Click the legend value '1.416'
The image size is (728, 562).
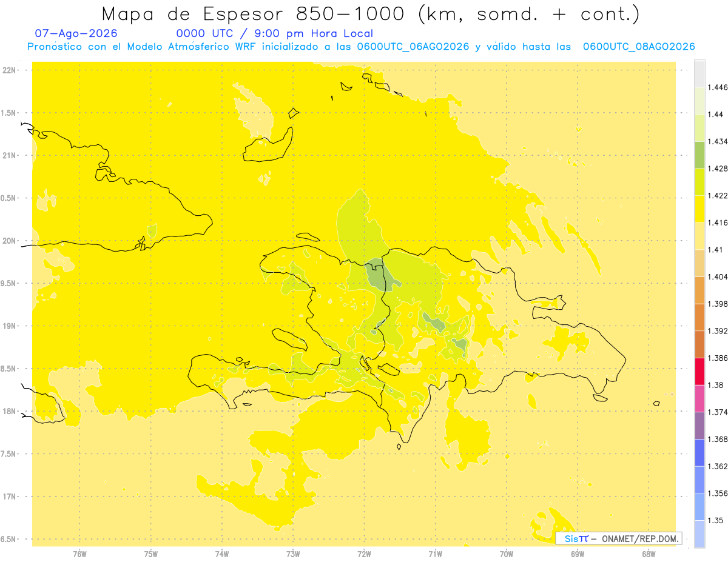(718, 222)
